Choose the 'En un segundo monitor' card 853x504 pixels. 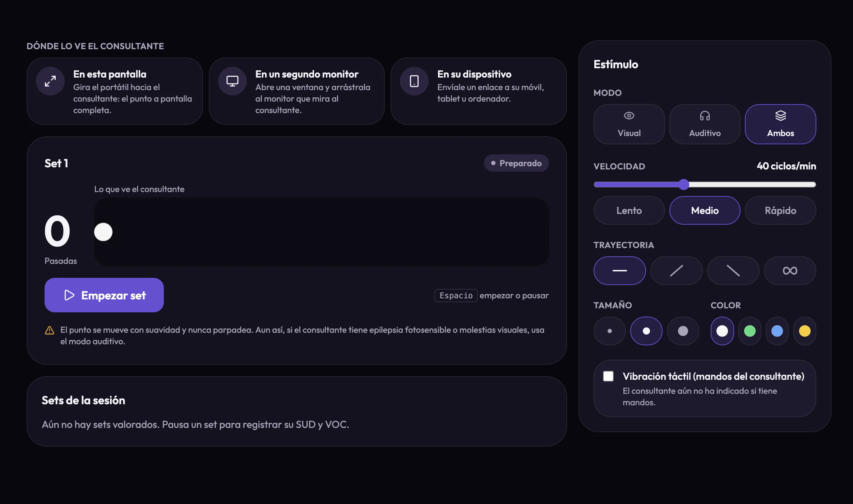click(297, 91)
